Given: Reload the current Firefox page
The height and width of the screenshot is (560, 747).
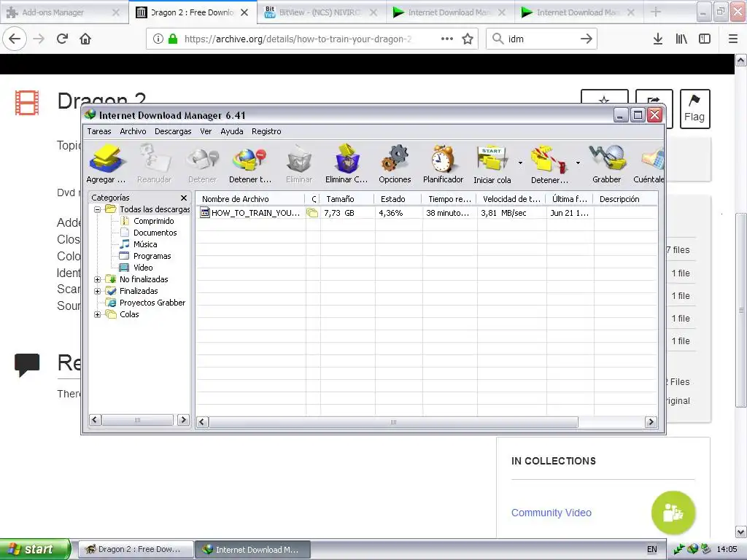Looking at the screenshot, I should [62, 39].
